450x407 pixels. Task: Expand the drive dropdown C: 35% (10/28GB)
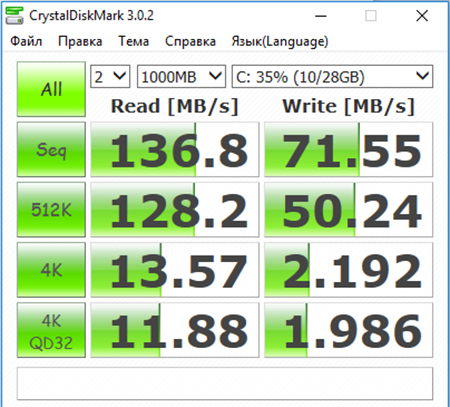(332, 77)
